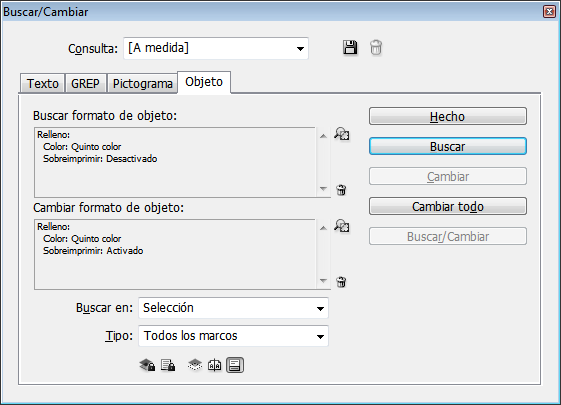Image resolution: width=561 pixels, height=405 pixels.
Task: Switch to the GREP tab
Action: (x=86, y=84)
